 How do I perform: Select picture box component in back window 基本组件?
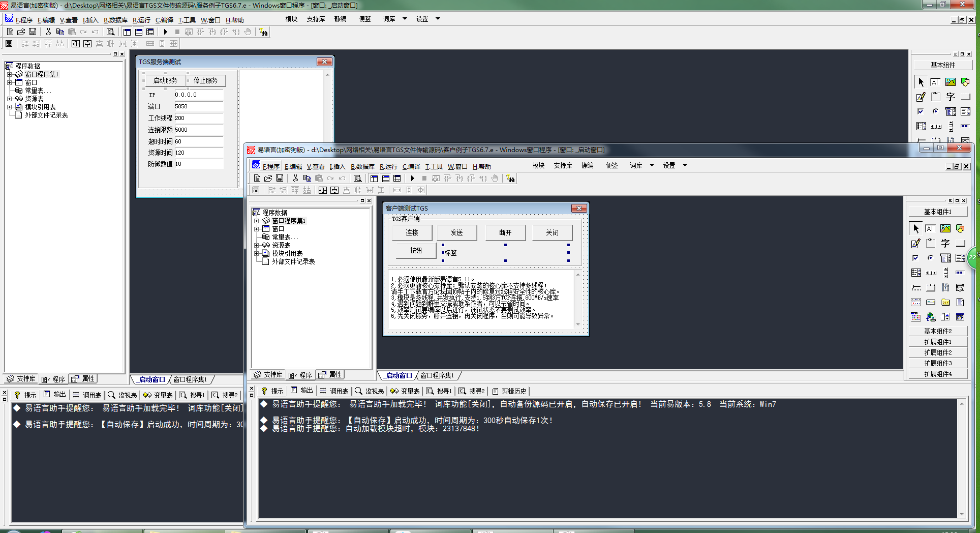point(950,82)
